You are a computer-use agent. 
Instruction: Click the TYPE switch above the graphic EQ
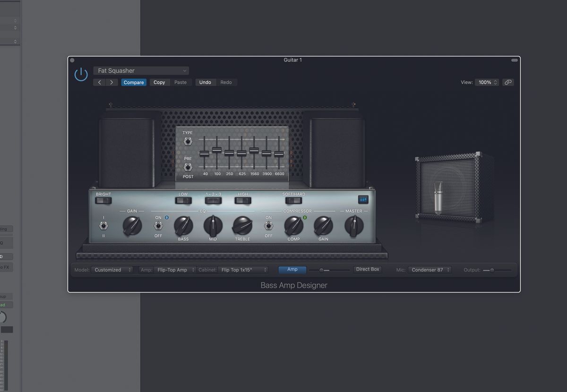tap(188, 140)
